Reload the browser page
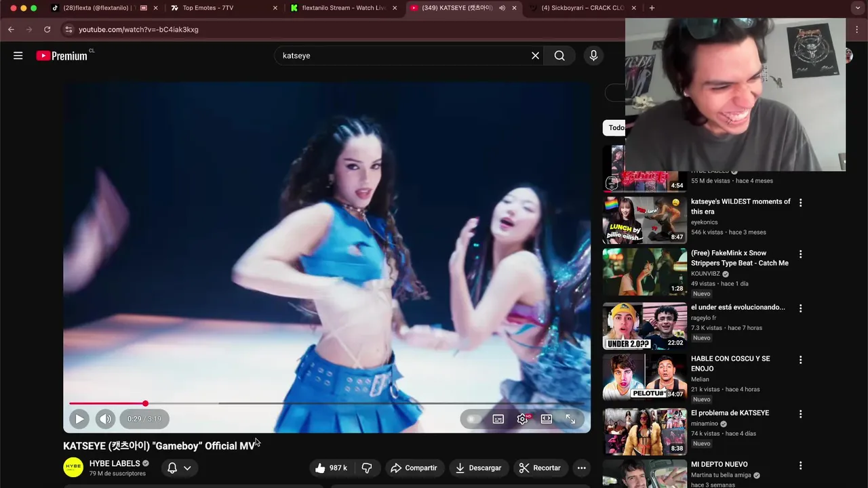868x488 pixels. [x=47, y=29]
